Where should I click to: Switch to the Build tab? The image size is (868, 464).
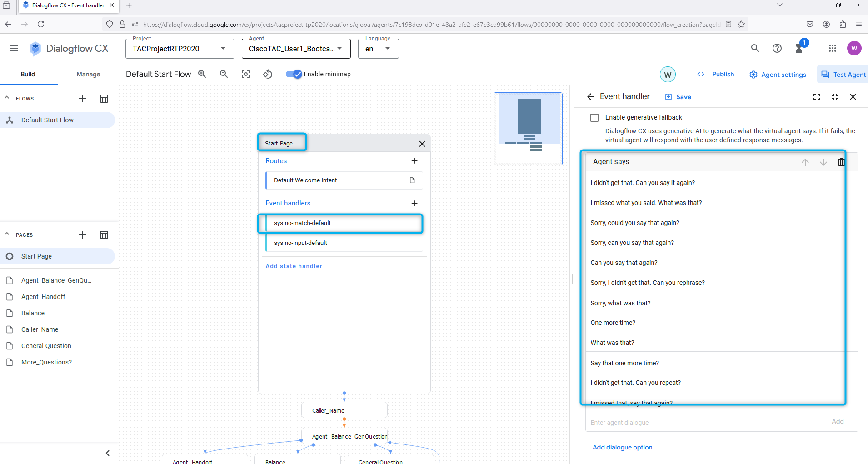coord(28,74)
